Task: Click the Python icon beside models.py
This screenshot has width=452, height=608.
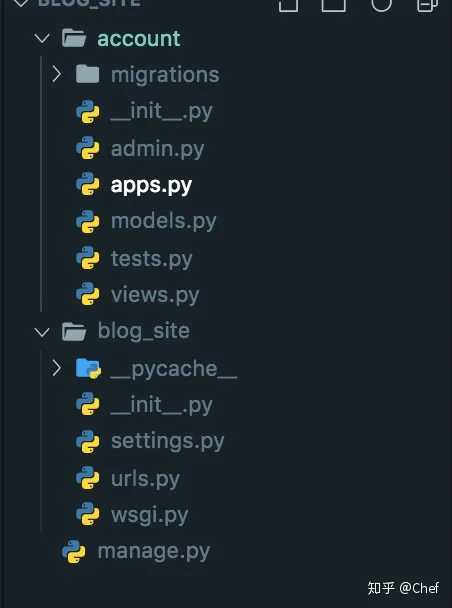Action: coord(88,221)
